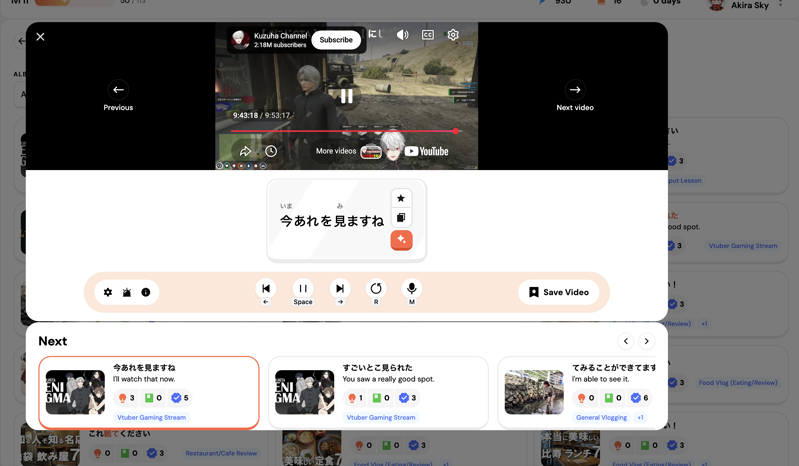This screenshot has width=799, height=466.
Task: Subscribe to Kuzuha Channel
Action: [x=336, y=40]
